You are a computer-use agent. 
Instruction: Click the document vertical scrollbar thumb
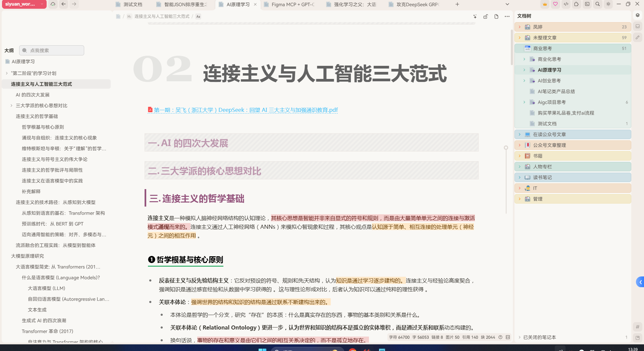coord(511,47)
